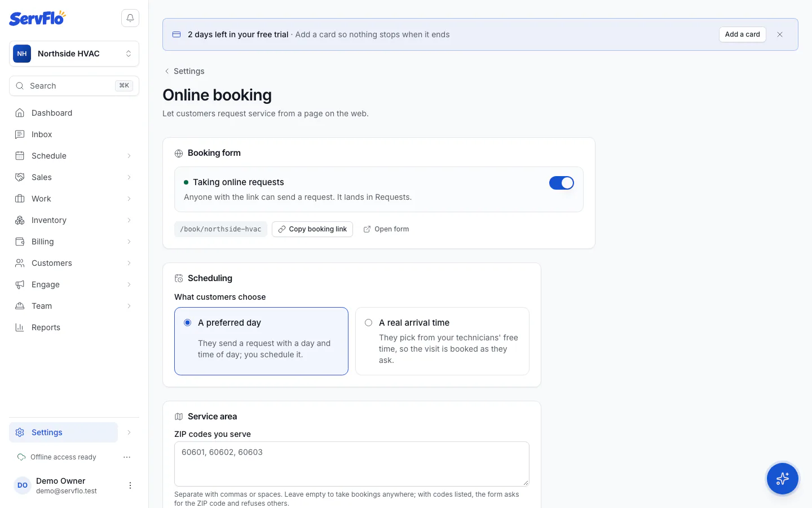Click the Work briefcase icon
This screenshot has height=508, width=812.
pyautogui.click(x=20, y=199)
